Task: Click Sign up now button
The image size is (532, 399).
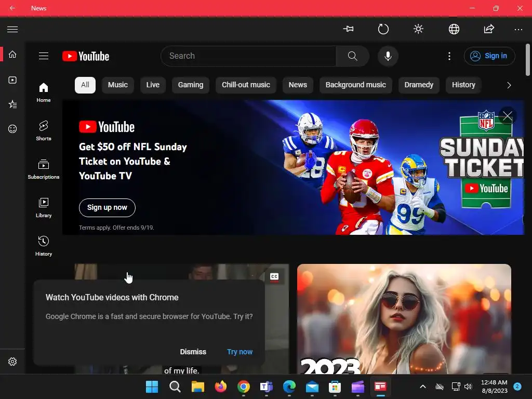Action: 107,208
